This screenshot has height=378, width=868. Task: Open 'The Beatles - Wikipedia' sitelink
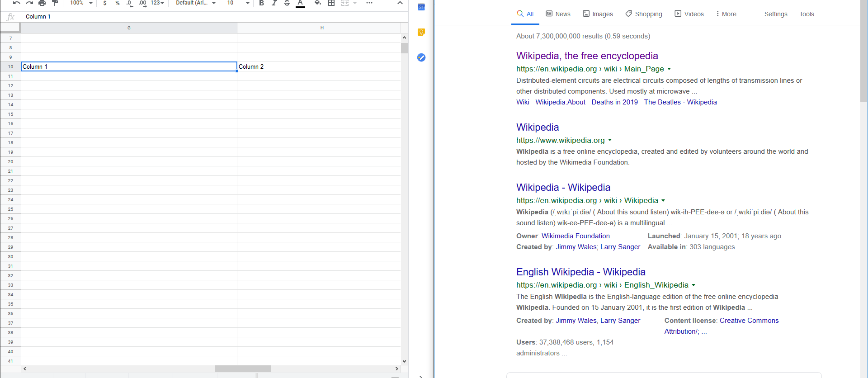680,102
